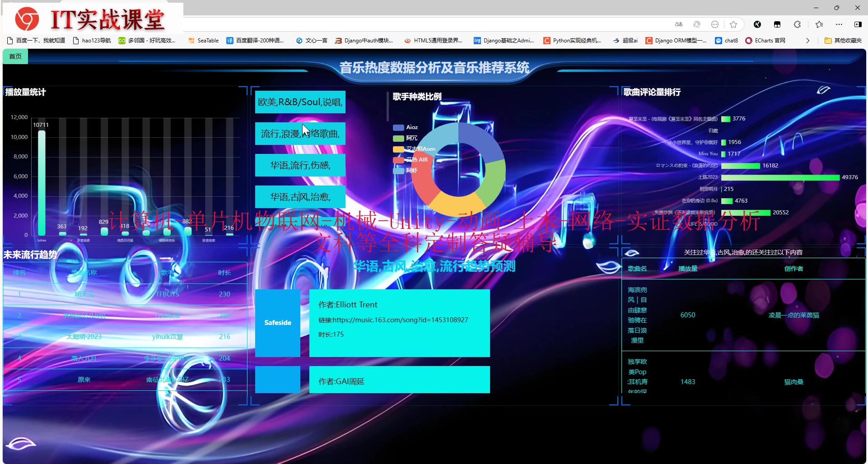Open the SeaTable bookmark

tap(203, 41)
